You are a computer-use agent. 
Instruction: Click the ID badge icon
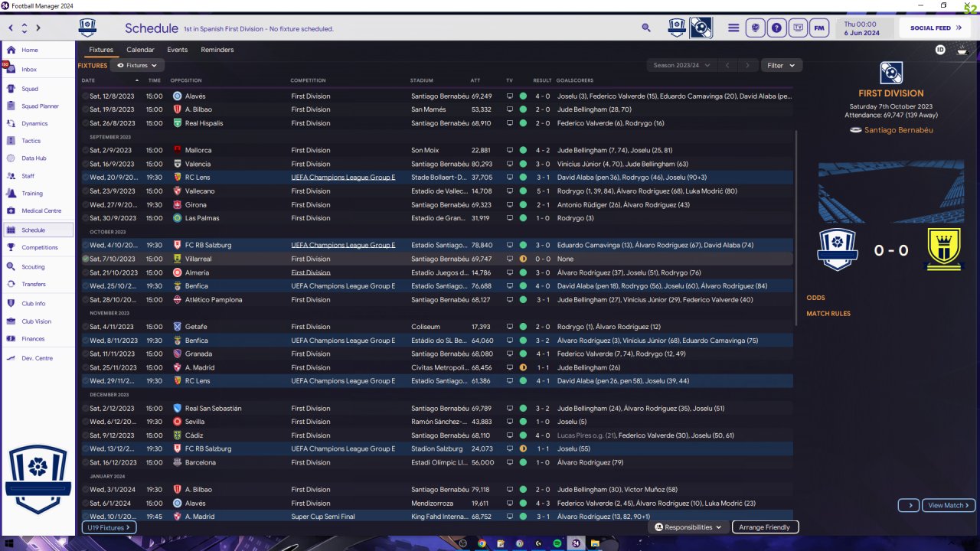[x=940, y=50]
